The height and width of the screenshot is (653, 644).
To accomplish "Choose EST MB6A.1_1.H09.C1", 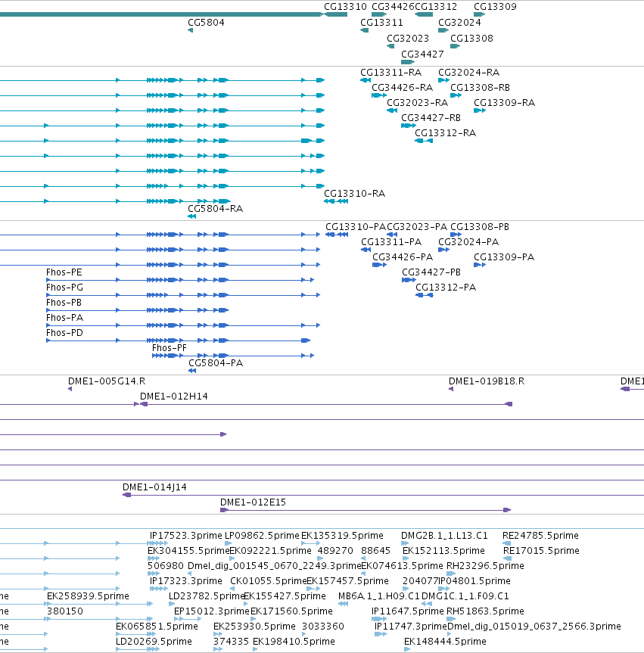I will pyautogui.click(x=379, y=596).
